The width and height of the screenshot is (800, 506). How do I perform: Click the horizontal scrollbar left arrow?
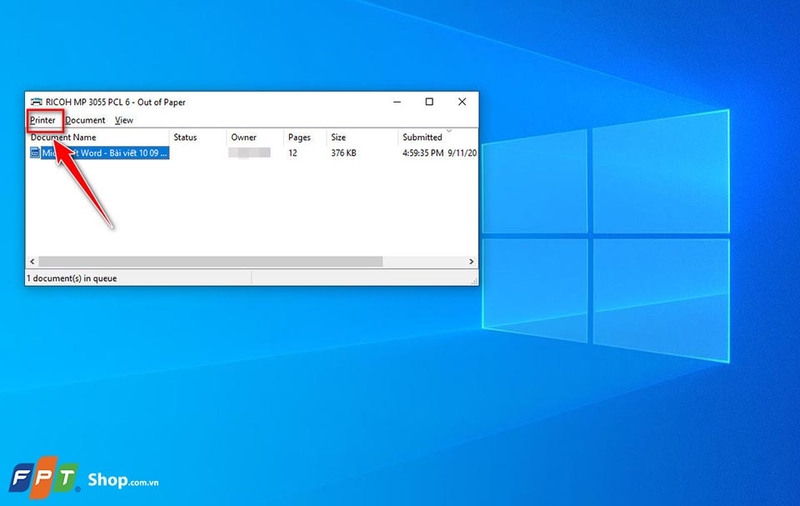tap(31, 261)
